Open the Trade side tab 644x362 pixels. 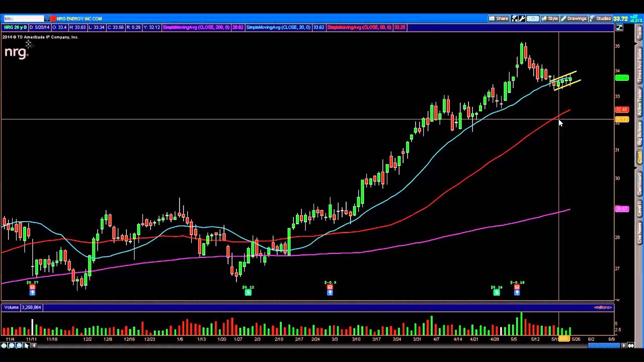coord(639,34)
